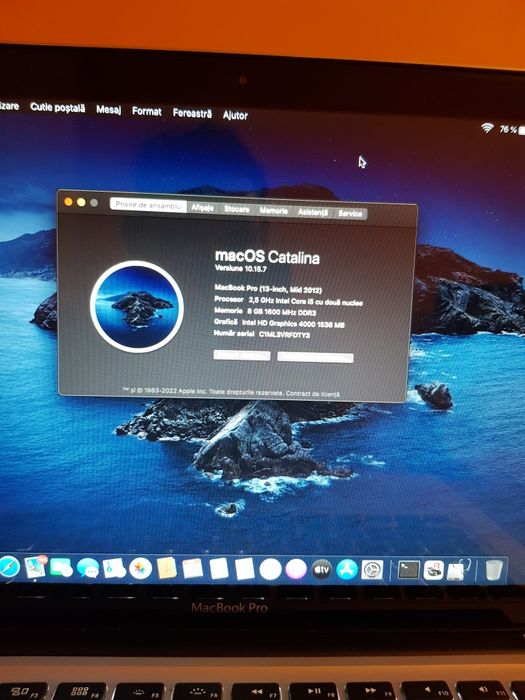Viewport: 525px width, 700px height.
Task: Click the circular Catalina island image
Action: tap(137, 307)
